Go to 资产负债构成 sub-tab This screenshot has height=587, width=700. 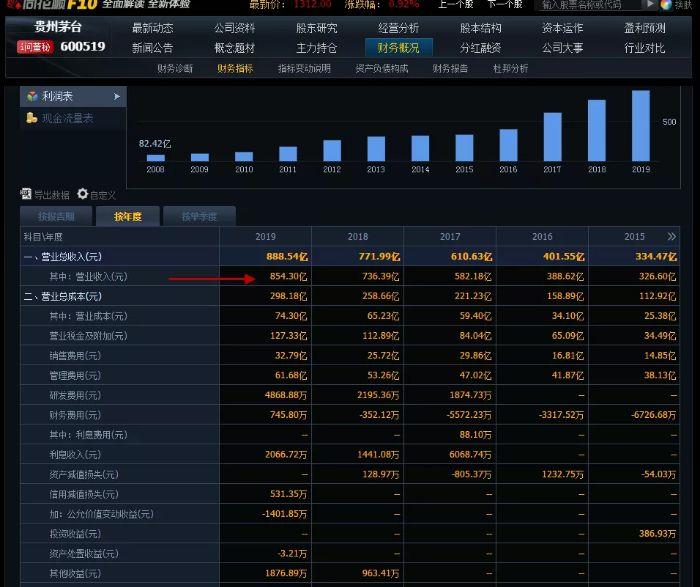[381, 69]
